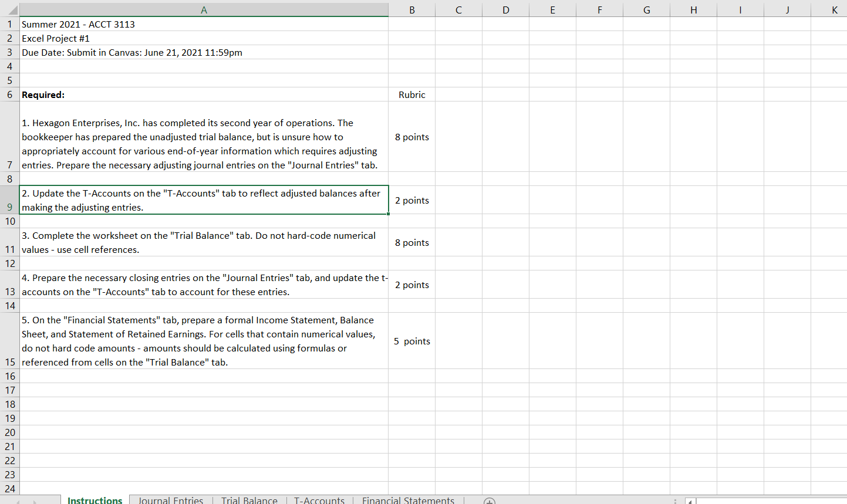
Task: Select row 1 header
Action: [9, 24]
